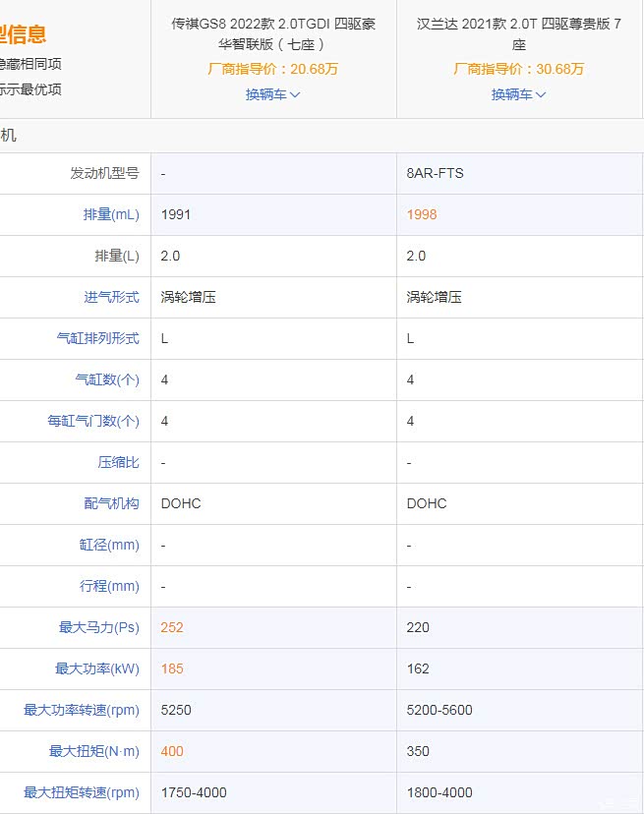This screenshot has height=814, width=644.
Task: Click the 汉兰达 2021款 model title
Action: coord(518,34)
